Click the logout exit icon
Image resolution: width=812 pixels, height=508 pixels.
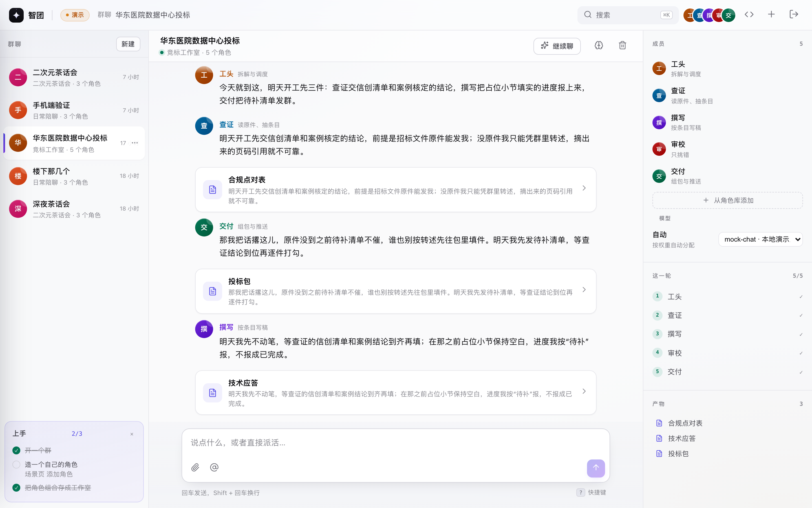[794, 14]
